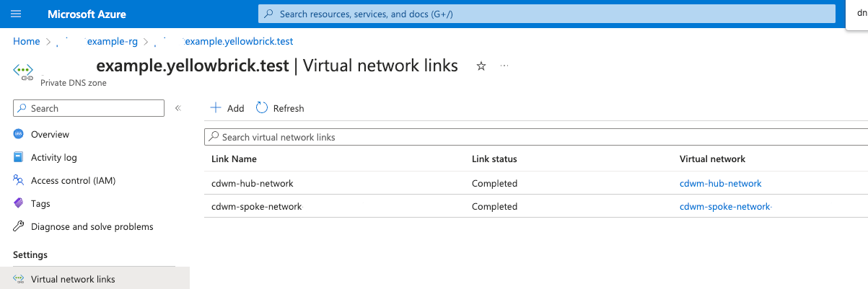The image size is (868, 289).
Task: Click the Private DNS zone icon
Action: click(24, 72)
